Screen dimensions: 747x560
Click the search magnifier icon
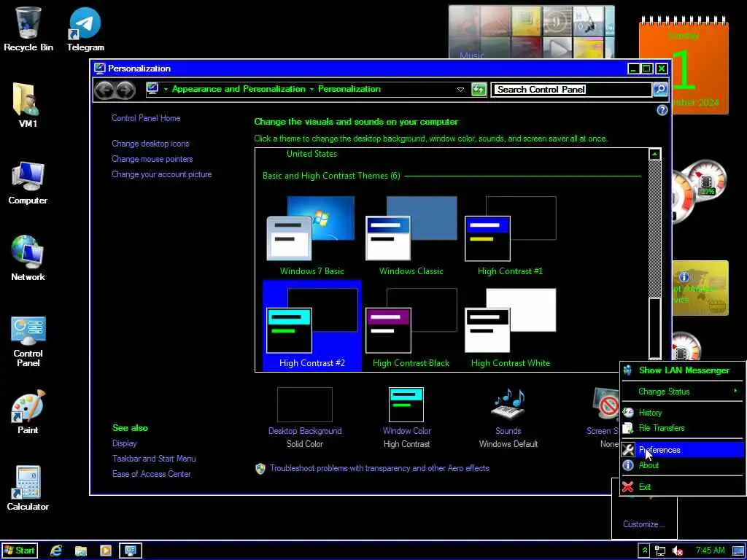click(659, 89)
